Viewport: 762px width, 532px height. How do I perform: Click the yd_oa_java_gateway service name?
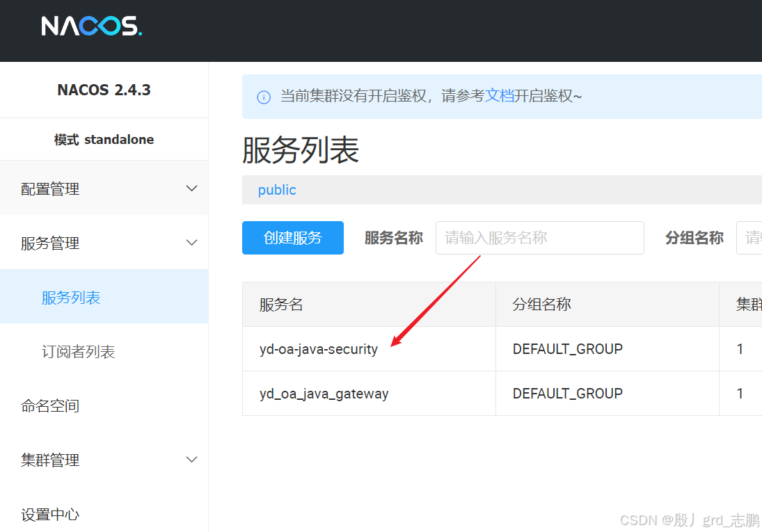tap(324, 394)
